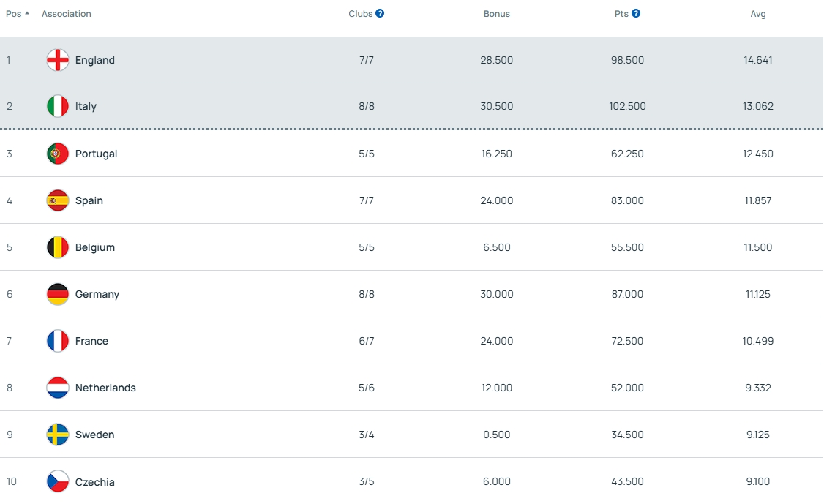Click the Portugal flag icon
This screenshot has height=504, width=824.
[x=58, y=154]
